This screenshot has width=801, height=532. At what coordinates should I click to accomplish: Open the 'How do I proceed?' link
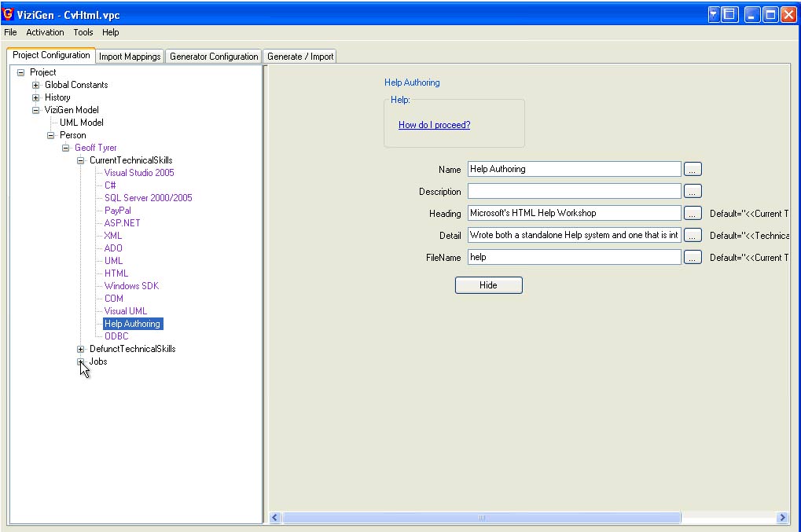point(434,125)
